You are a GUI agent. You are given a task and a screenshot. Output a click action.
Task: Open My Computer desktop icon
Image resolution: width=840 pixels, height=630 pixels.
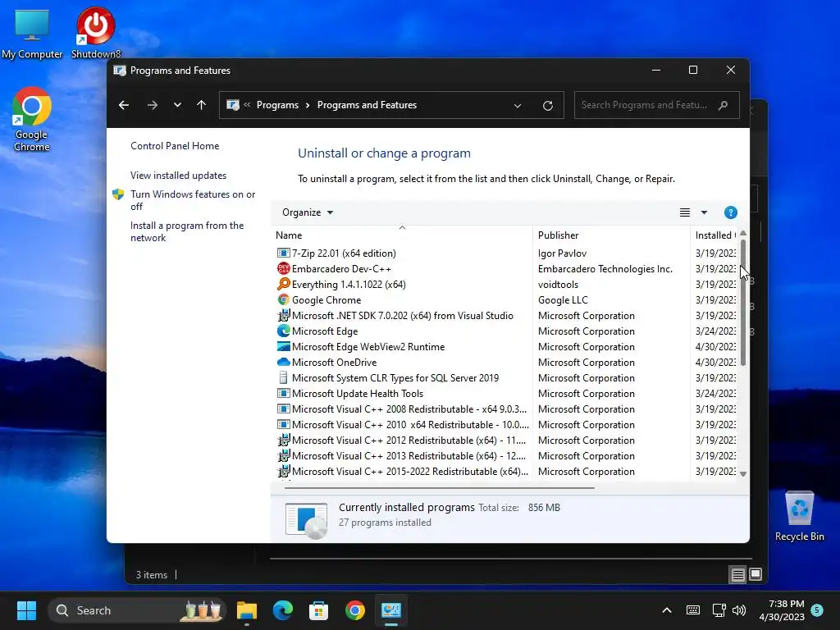(x=32, y=33)
